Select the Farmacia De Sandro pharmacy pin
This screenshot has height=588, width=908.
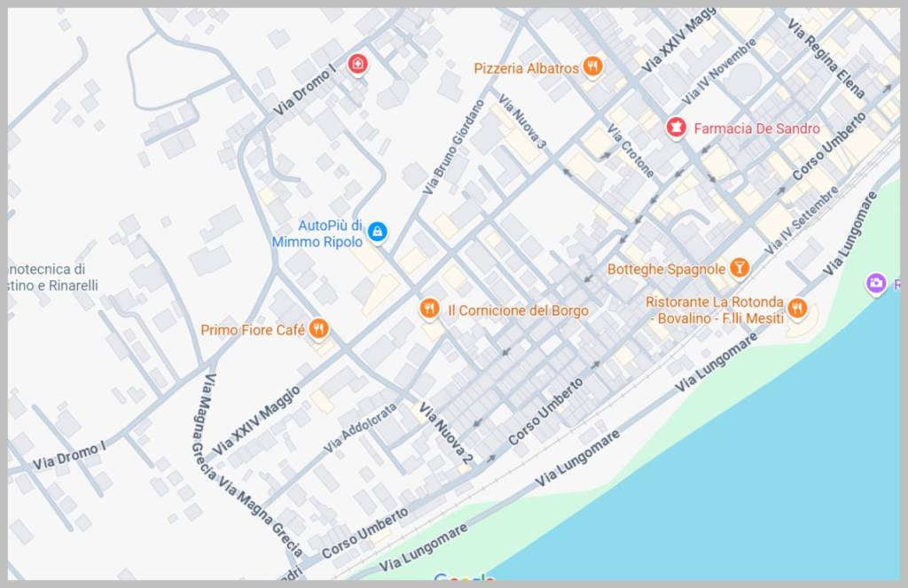pos(676,128)
